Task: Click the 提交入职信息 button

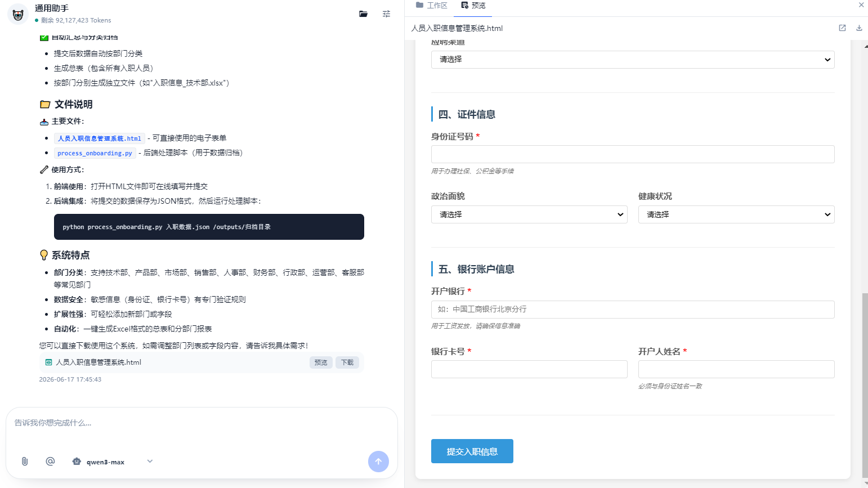Action: tap(472, 451)
